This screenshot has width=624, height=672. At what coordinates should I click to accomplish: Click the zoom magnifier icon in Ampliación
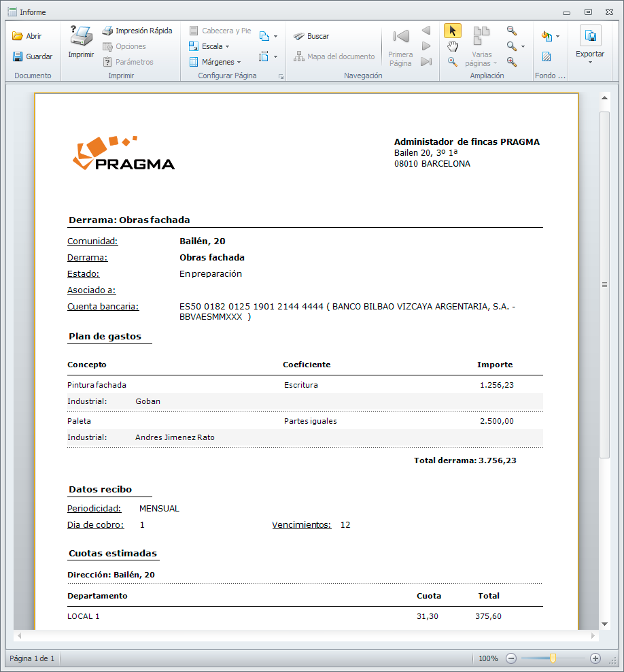(511, 46)
